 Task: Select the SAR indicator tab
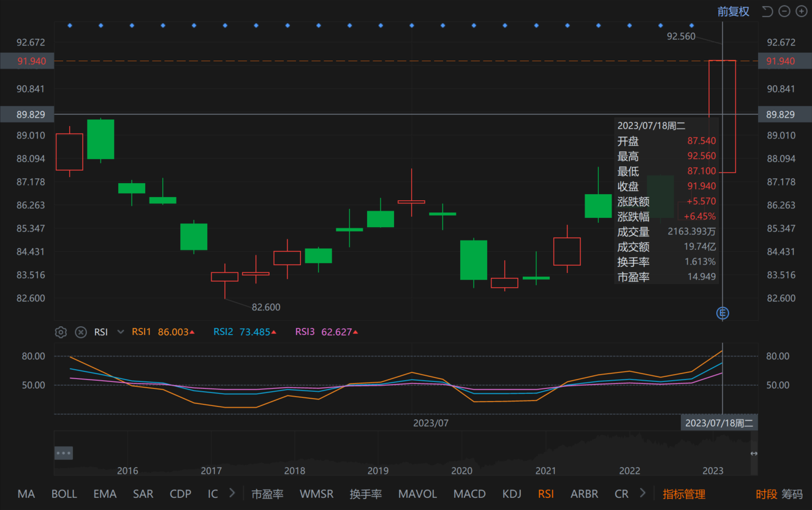[143, 494]
